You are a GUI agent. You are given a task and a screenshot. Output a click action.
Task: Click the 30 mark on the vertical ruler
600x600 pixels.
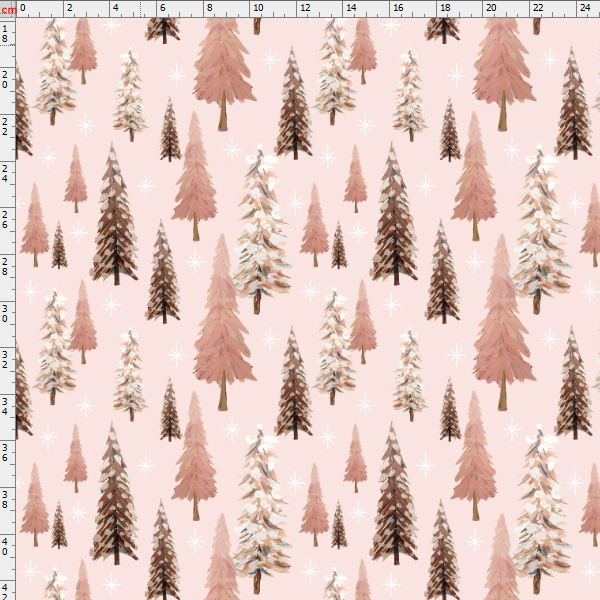5,313
